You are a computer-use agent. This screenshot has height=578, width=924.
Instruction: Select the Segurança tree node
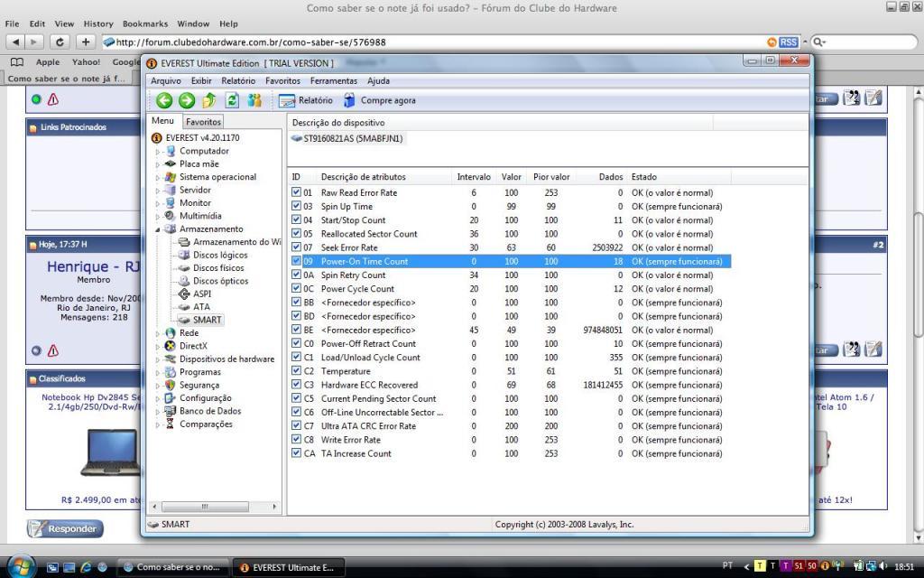[199, 385]
